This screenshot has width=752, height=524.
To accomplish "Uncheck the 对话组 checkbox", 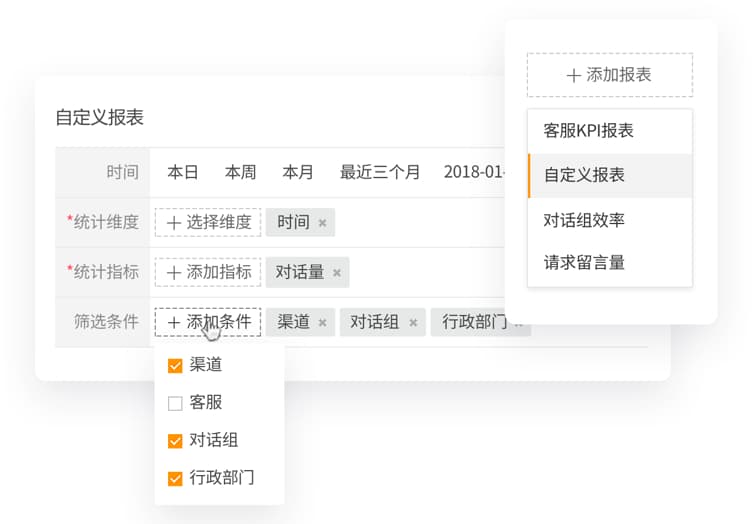I will coord(175,441).
